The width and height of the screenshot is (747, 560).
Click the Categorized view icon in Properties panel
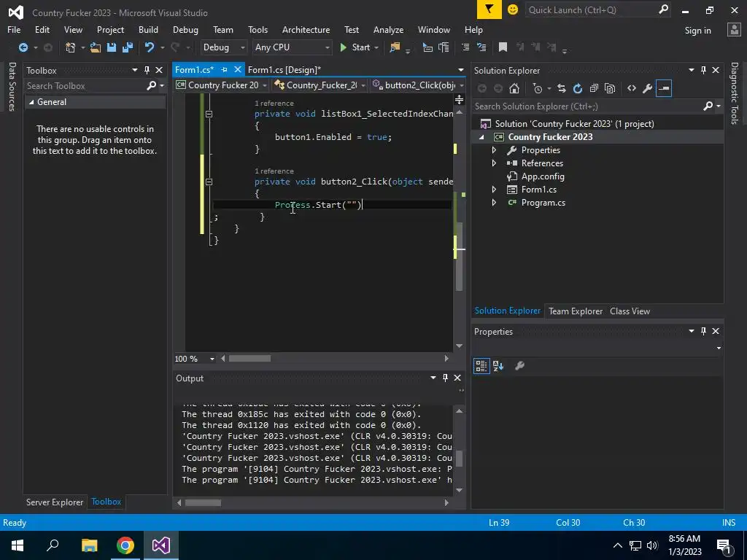pyautogui.click(x=481, y=366)
